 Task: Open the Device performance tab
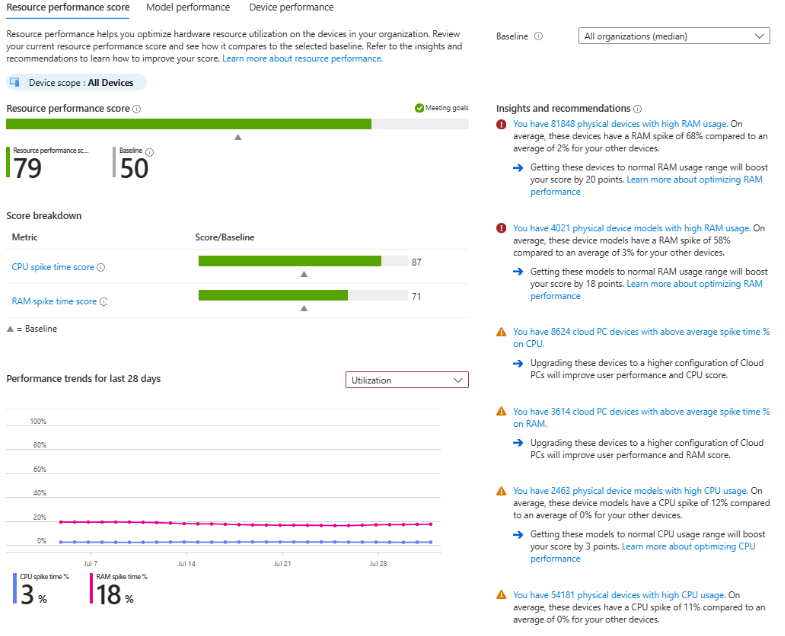[291, 8]
